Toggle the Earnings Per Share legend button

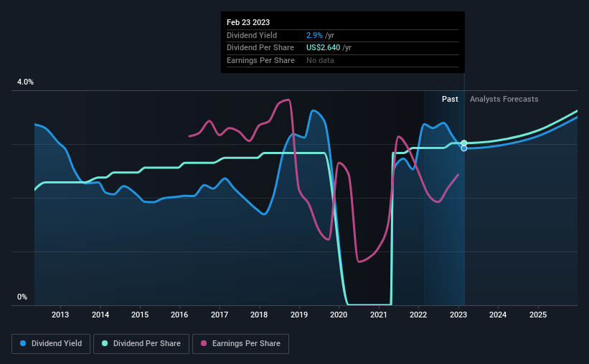(240, 344)
